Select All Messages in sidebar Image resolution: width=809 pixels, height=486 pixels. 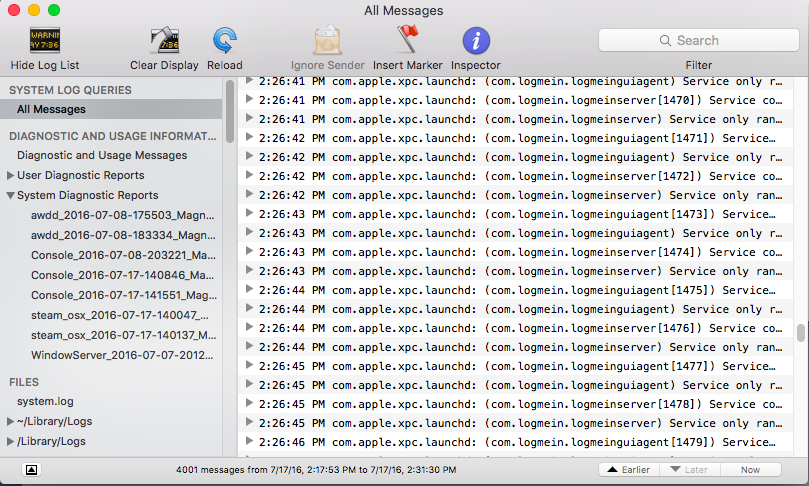click(111, 109)
